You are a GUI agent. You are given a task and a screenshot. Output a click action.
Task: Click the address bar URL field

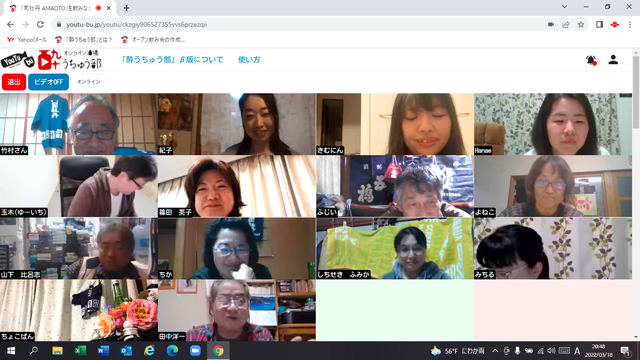[x=302, y=24]
